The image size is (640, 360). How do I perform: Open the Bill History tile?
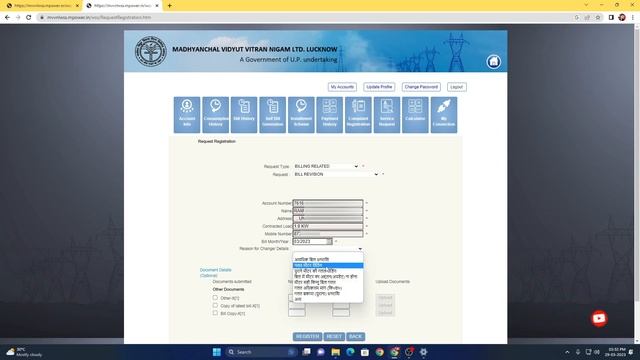(x=244, y=115)
